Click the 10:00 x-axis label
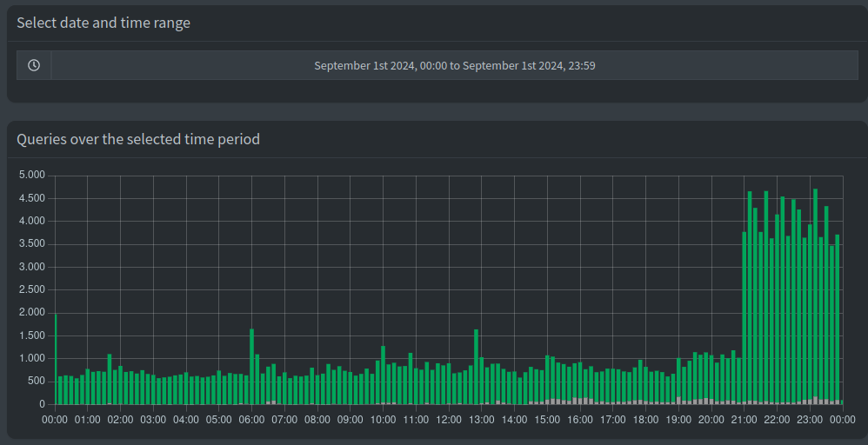Image resolution: width=868 pixels, height=445 pixels. [383, 420]
